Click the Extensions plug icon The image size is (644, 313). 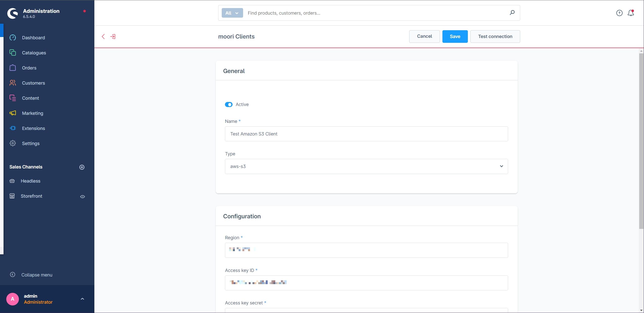[13, 128]
